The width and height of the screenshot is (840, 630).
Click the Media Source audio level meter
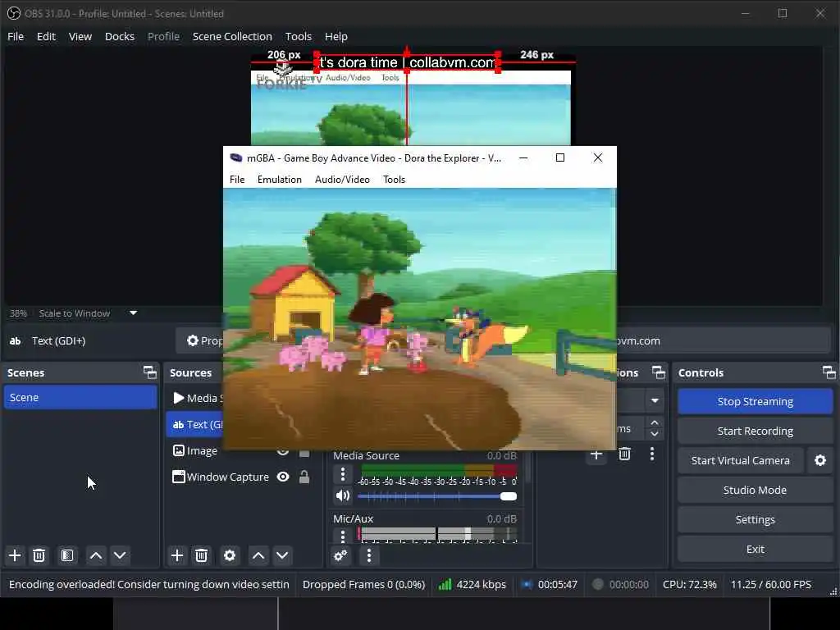point(439,470)
